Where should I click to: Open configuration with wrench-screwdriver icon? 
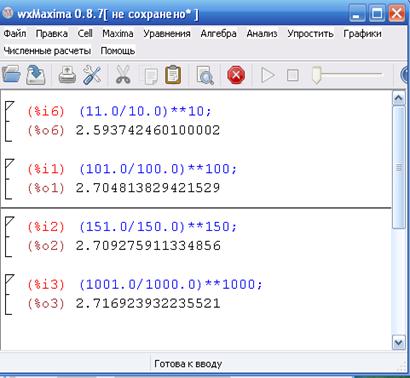[x=92, y=75]
